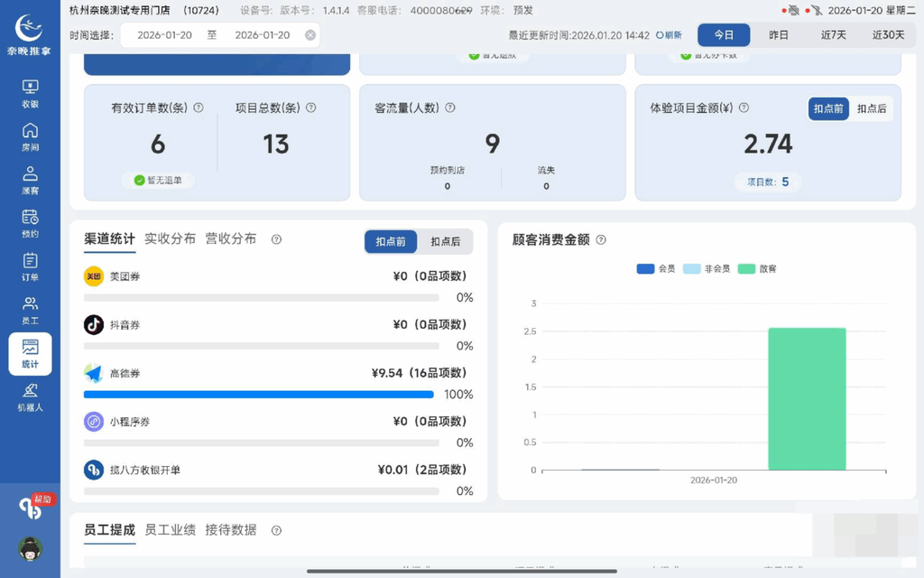Click the printer status icon in the top bar
This screenshot has height=578, width=924.
click(x=795, y=11)
